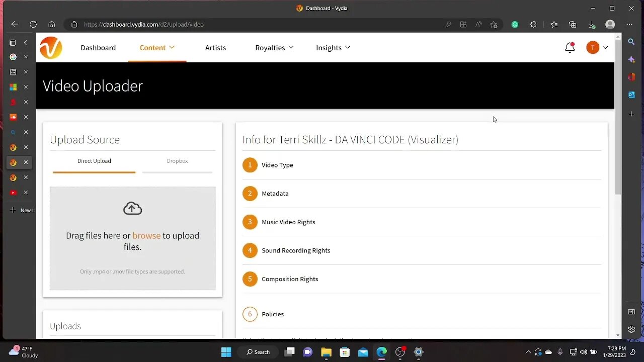
Task: Open the Edge sidebar settings gear
Action: coord(631,329)
